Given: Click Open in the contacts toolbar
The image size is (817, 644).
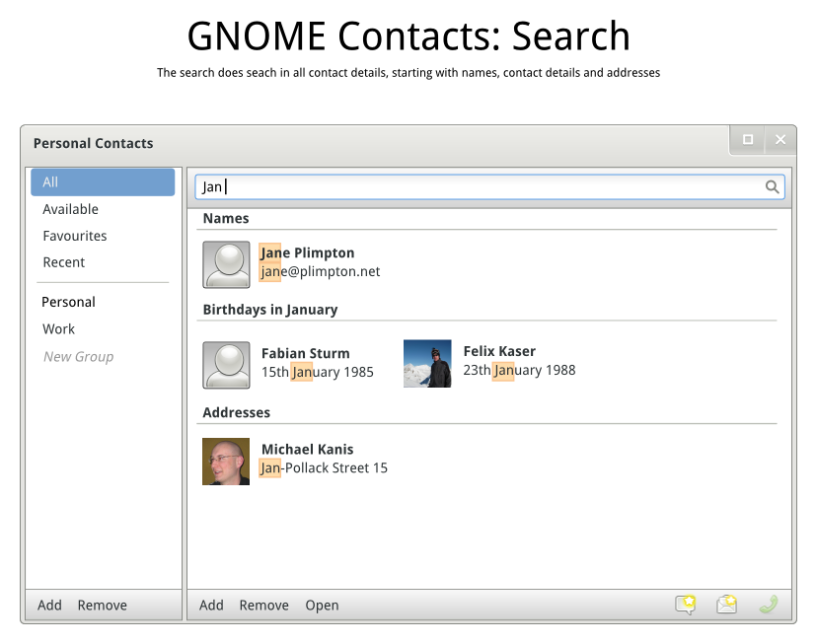Looking at the screenshot, I should click(322, 606).
